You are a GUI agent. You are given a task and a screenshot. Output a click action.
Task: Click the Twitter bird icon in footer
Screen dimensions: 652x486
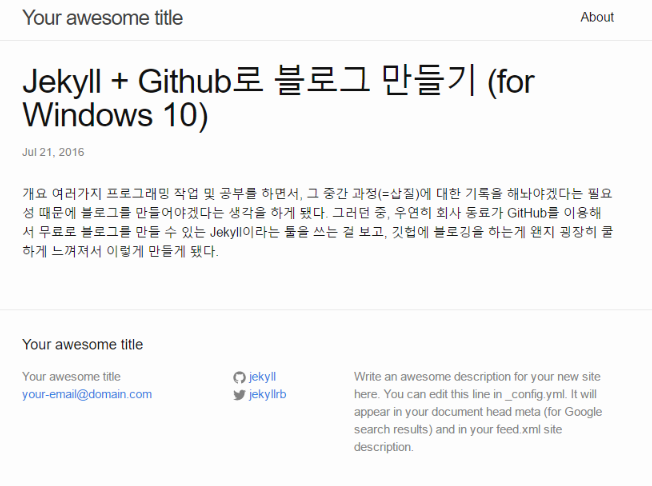(x=239, y=395)
